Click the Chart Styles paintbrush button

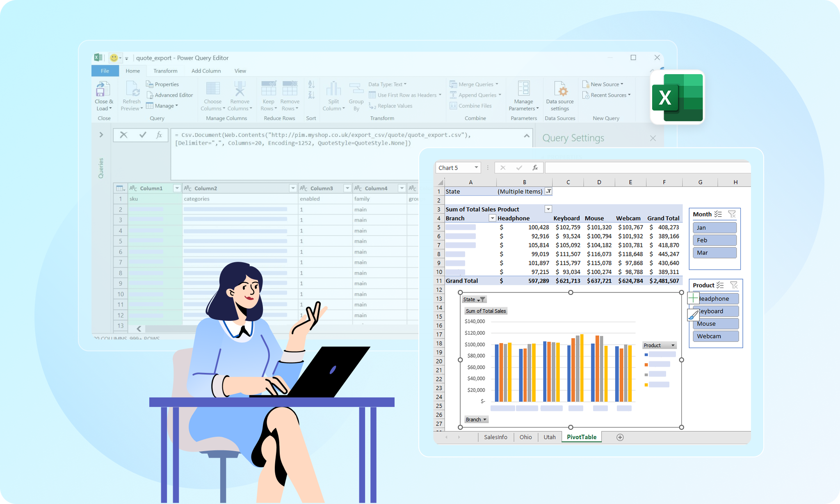693,315
